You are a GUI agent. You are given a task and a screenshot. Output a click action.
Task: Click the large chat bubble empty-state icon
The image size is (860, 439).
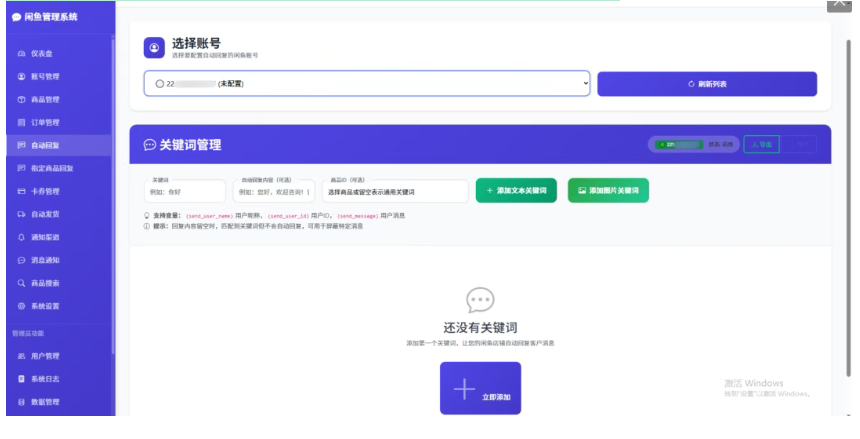[x=480, y=300]
